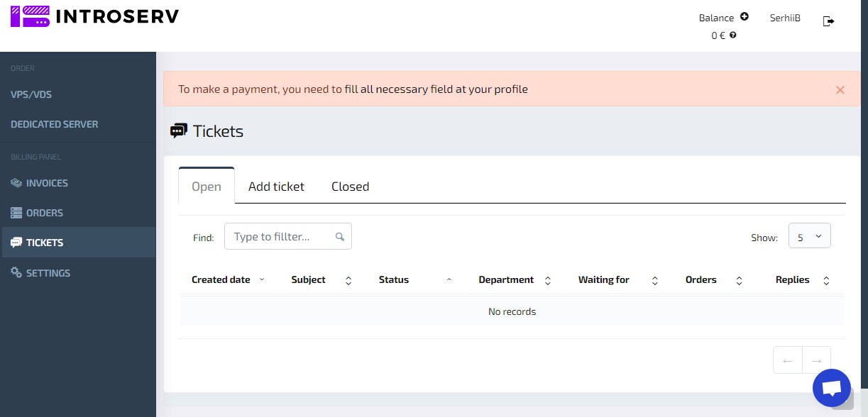Switch to the Add ticket tab
Screen dimensions: 868x417
tap(276, 187)
